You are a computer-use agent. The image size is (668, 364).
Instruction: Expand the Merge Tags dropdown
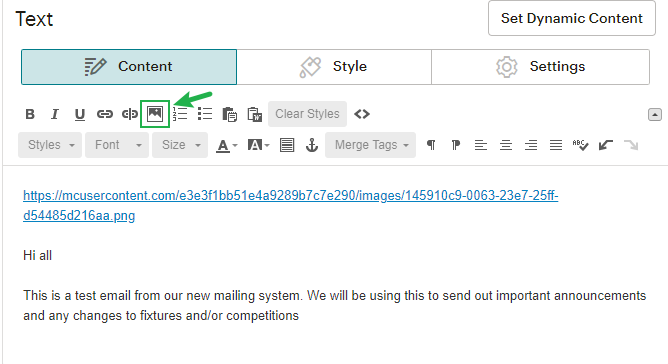click(370, 145)
